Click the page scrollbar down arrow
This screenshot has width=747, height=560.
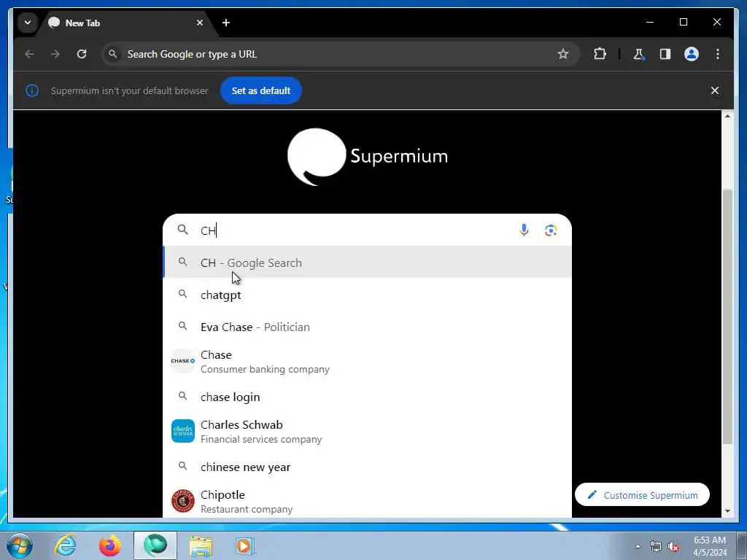point(727,511)
